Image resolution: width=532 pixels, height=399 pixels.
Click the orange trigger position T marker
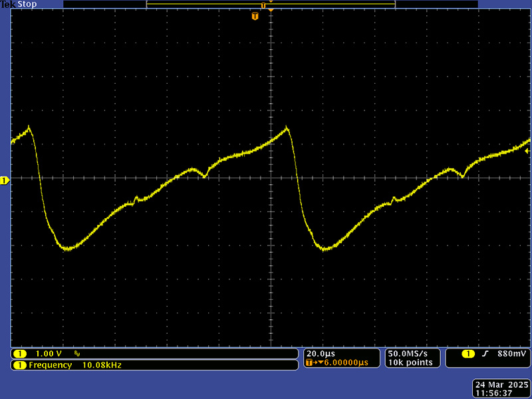(255, 16)
